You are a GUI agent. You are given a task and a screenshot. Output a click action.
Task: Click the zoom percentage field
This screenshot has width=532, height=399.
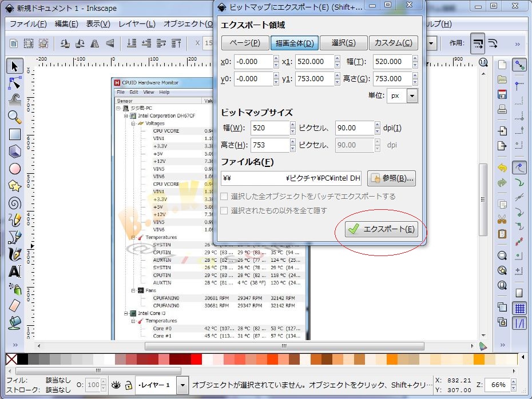(x=498, y=385)
